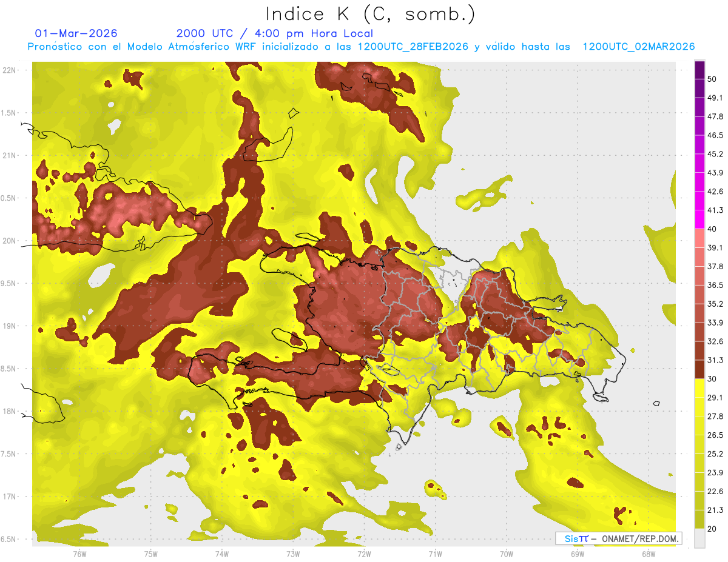Click the colorbar value label 32.6
This screenshot has height=562, width=728.
pyautogui.click(x=715, y=341)
